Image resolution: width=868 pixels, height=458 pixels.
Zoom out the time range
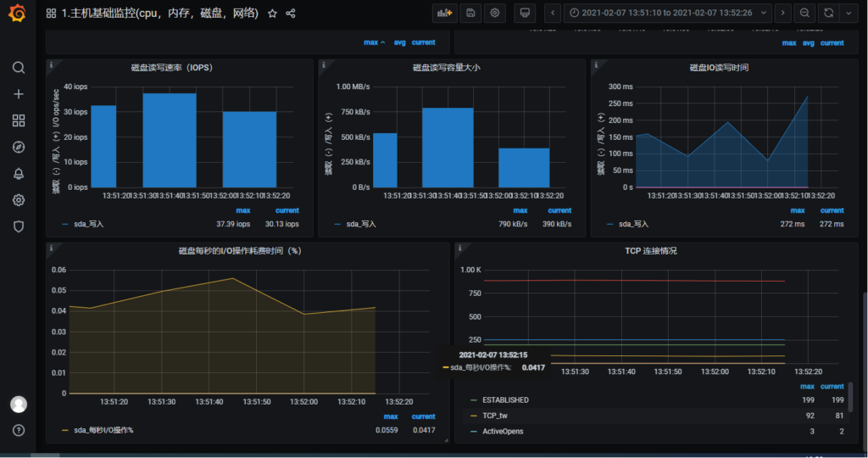804,13
